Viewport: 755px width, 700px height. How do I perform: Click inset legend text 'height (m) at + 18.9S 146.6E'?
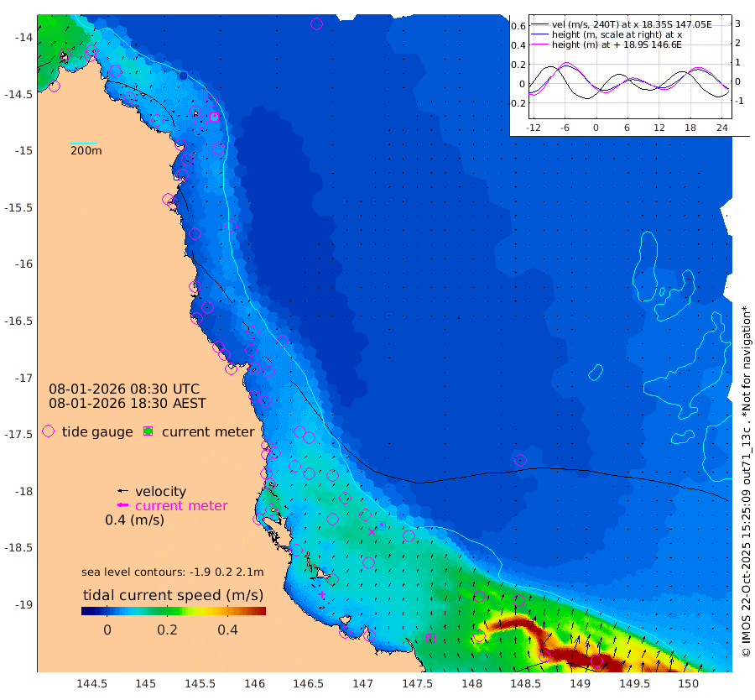click(617, 44)
